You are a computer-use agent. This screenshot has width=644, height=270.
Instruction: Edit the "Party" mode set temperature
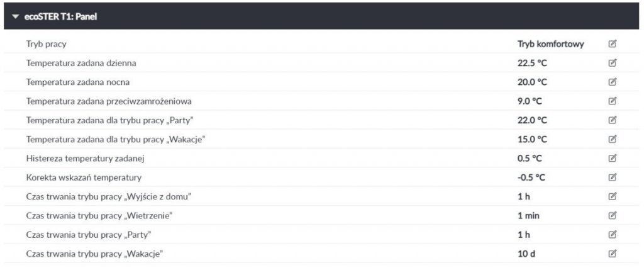pos(612,120)
